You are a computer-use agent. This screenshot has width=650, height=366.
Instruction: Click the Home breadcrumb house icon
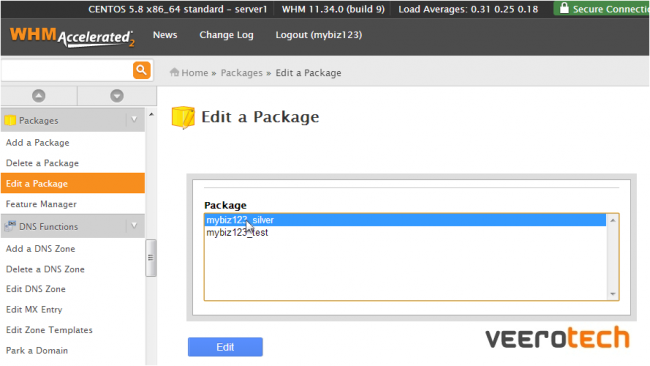[175, 72]
